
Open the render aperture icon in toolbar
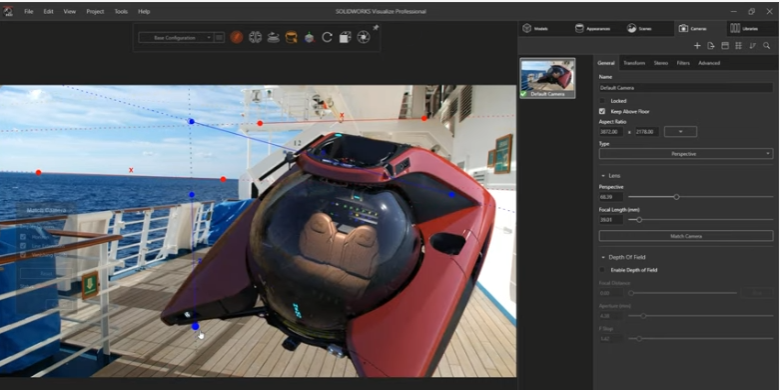[364, 37]
